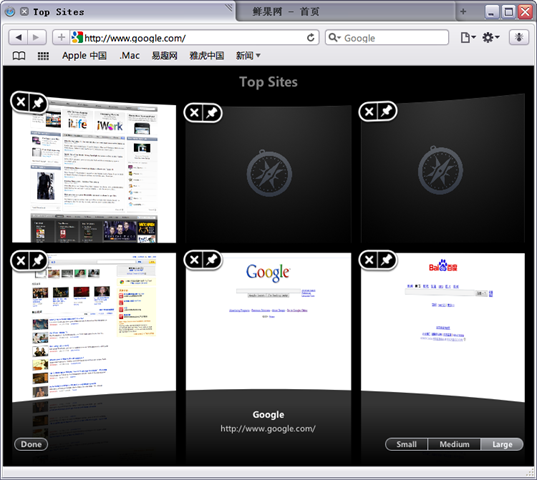Open the settings gear dropdown
The height and width of the screenshot is (480, 537).
(491, 37)
